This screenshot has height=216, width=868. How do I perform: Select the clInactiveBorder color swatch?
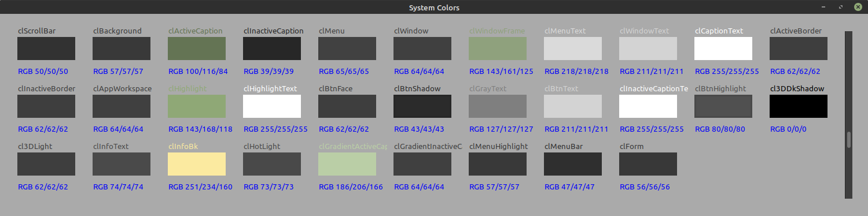pyautogui.click(x=46, y=106)
